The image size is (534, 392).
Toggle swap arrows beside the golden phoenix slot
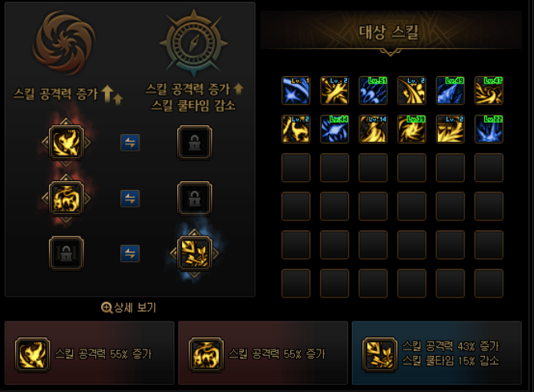pyautogui.click(x=130, y=143)
